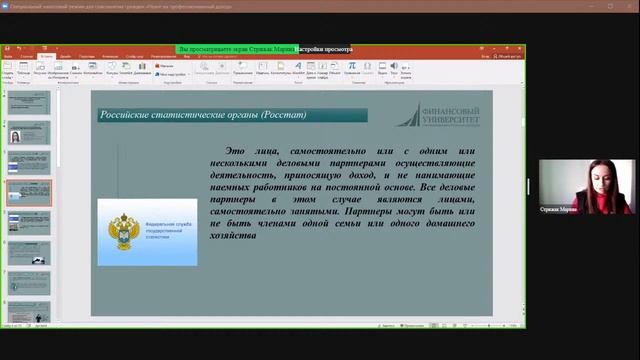Viewport: 640px width, 360px height.
Task: Click the speaker video tile
Action: coord(587,187)
